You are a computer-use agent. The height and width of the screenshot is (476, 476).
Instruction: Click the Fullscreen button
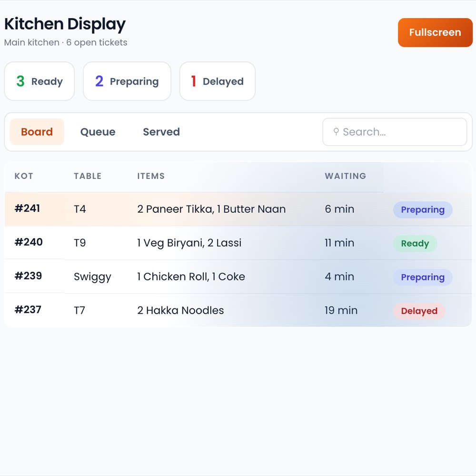(435, 32)
